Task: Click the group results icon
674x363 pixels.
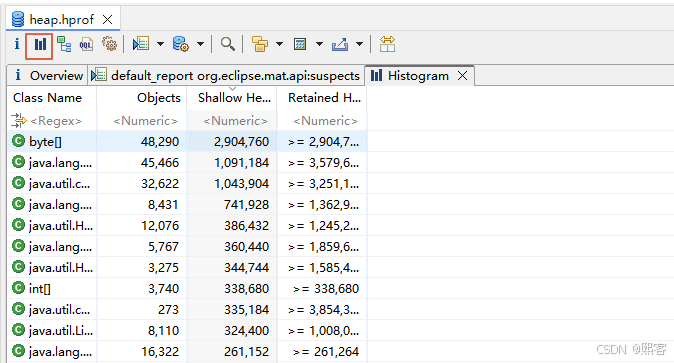Action: (x=260, y=44)
